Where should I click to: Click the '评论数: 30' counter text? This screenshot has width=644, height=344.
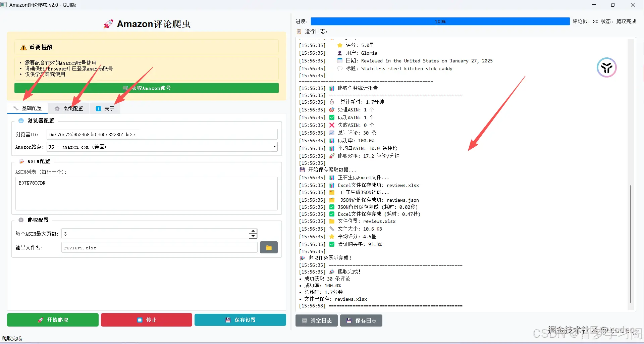click(586, 21)
